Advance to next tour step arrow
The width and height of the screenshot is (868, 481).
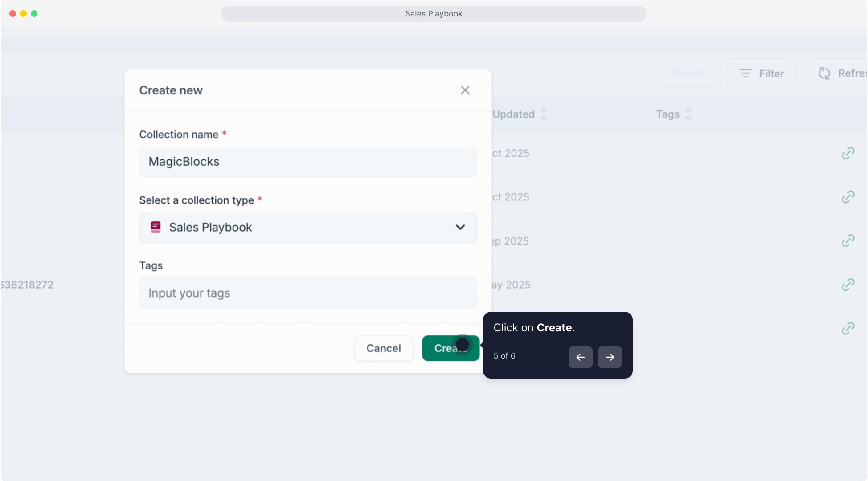[610, 357]
